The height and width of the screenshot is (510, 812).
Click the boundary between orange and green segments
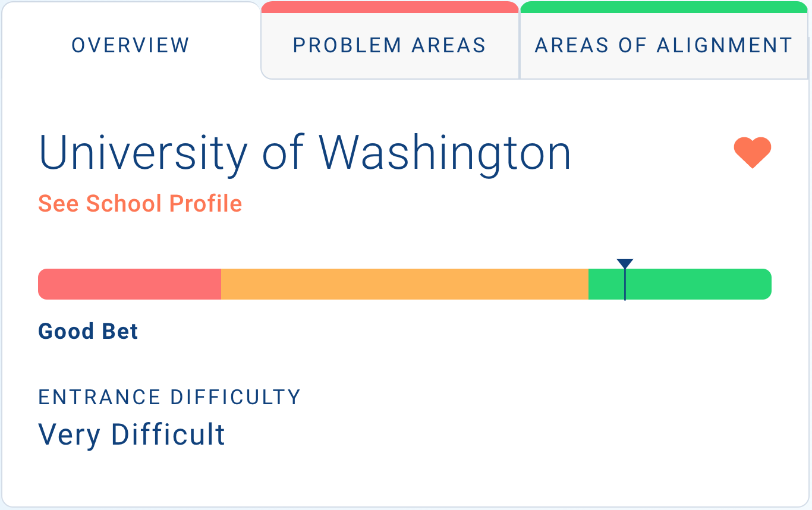pyautogui.click(x=588, y=284)
